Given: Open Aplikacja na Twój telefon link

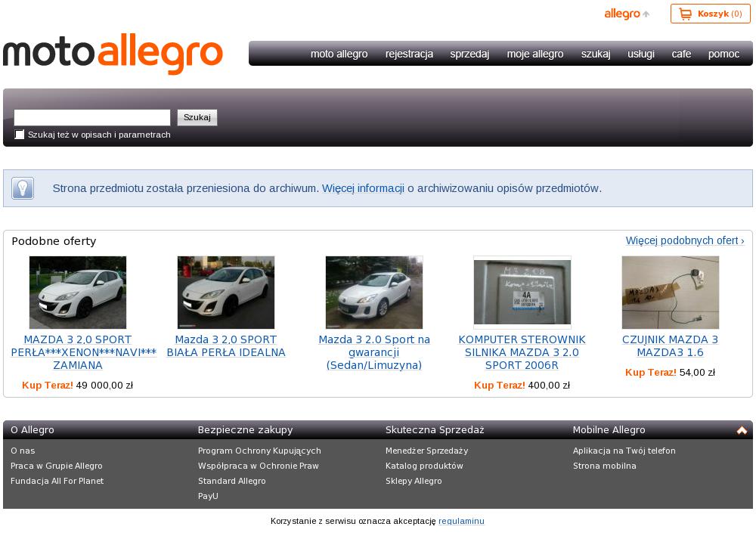Looking at the screenshot, I should 624,451.
